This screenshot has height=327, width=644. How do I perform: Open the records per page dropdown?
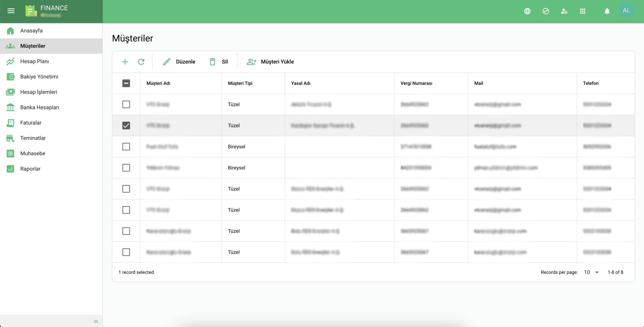[591, 272]
